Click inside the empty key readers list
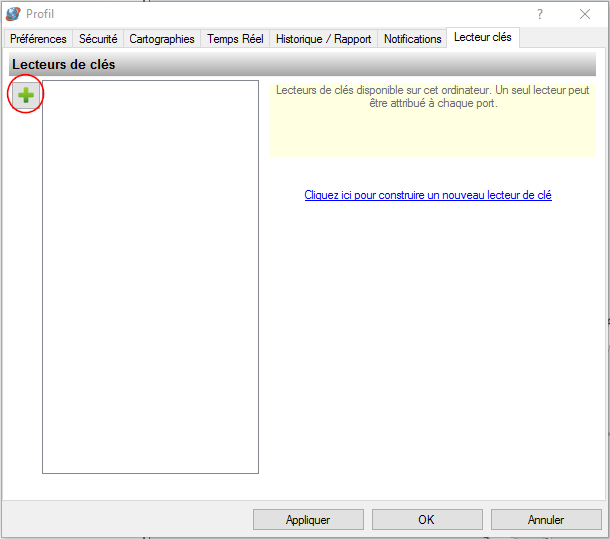Viewport: 610px width, 539px height. (x=150, y=280)
